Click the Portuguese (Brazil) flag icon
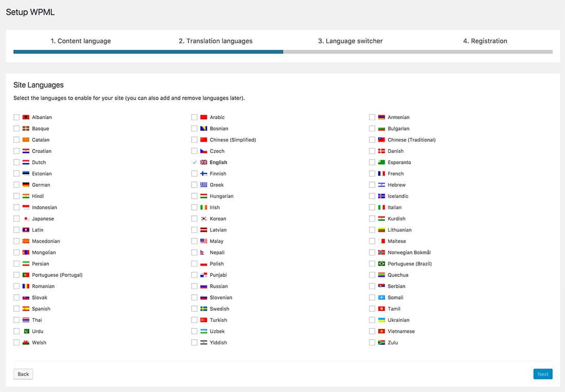565x392 pixels. tap(382, 264)
